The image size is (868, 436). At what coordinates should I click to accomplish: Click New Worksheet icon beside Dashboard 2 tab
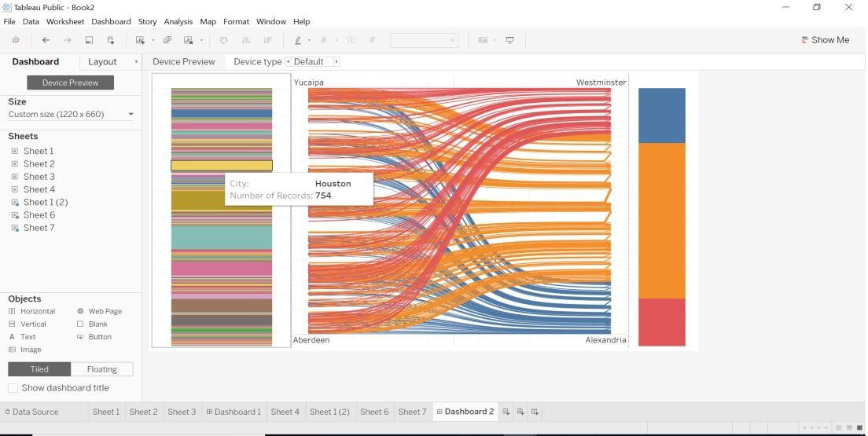pyautogui.click(x=506, y=412)
